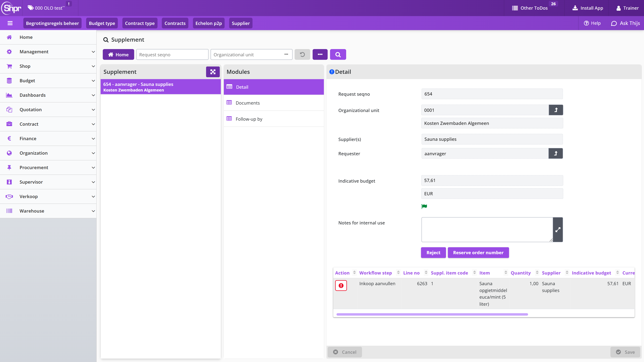Open Follow-up by module

click(274, 119)
